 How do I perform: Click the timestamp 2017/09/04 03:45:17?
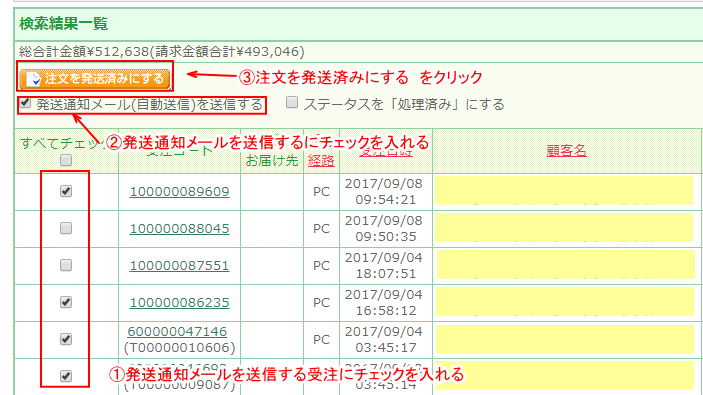(x=384, y=339)
